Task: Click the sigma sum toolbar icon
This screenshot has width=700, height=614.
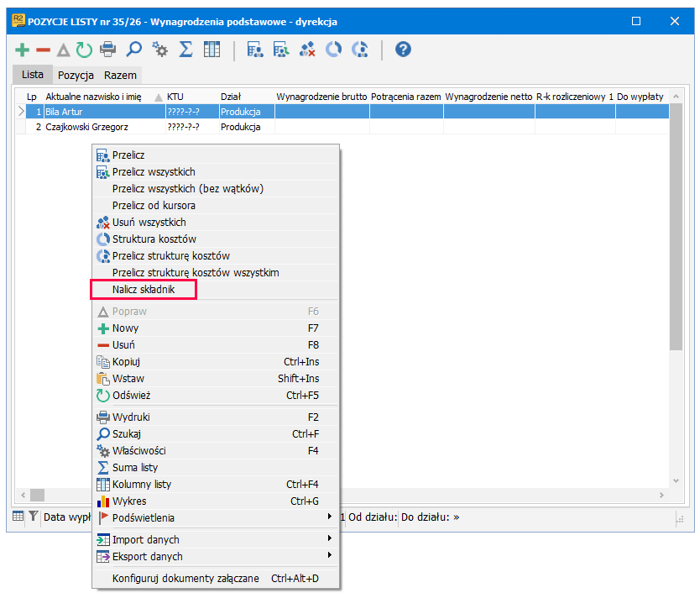Action: 185,50
